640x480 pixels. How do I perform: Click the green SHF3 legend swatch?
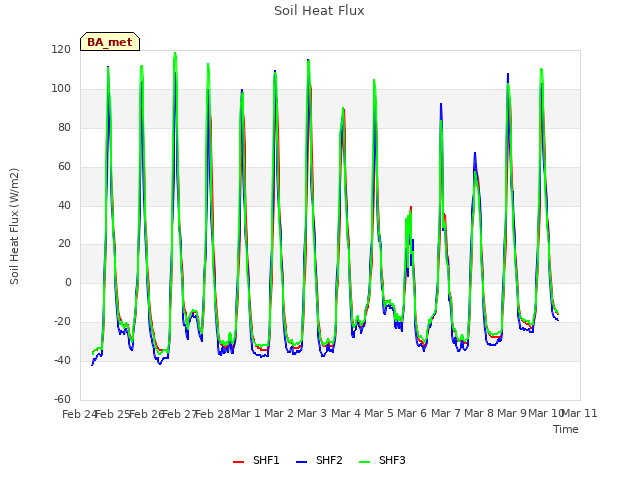[364, 462]
